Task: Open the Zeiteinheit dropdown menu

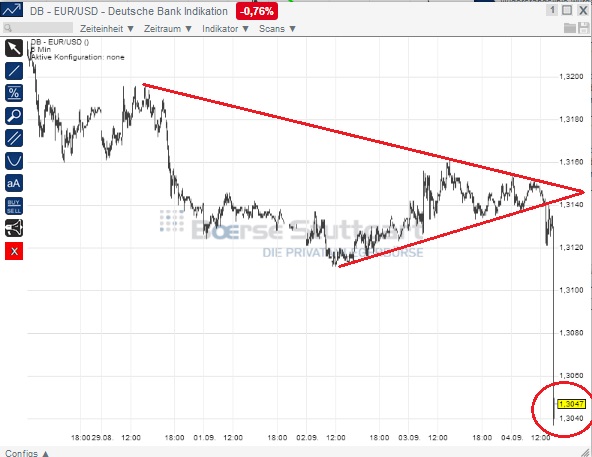Action: 107,29
